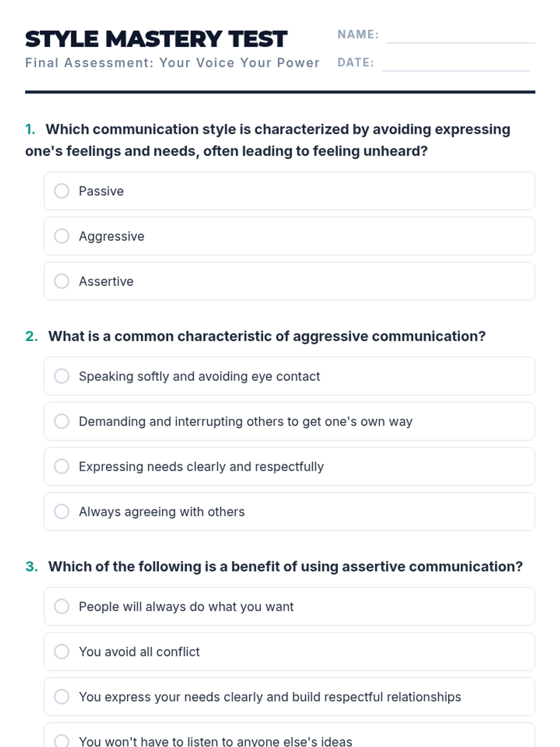
Task: Click question 2 about aggressive communication
Action: [266, 336]
